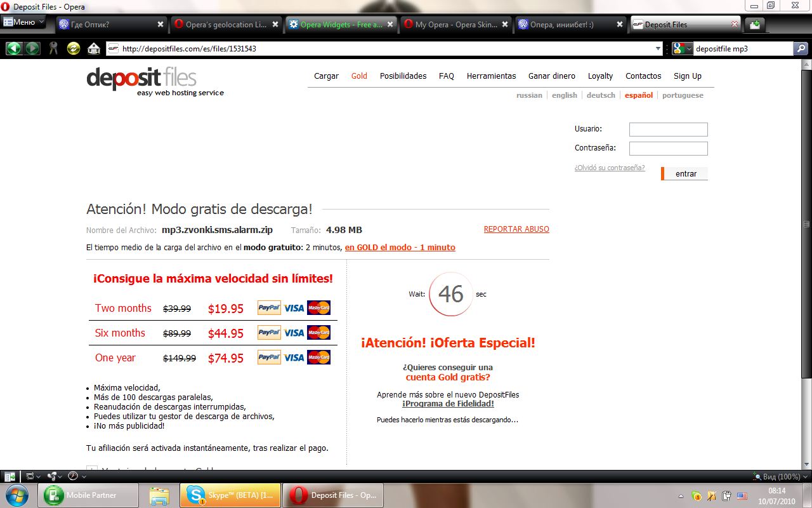812x508 pixels.
Task: Click the PayPal logo in Two months row
Action: click(269, 308)
